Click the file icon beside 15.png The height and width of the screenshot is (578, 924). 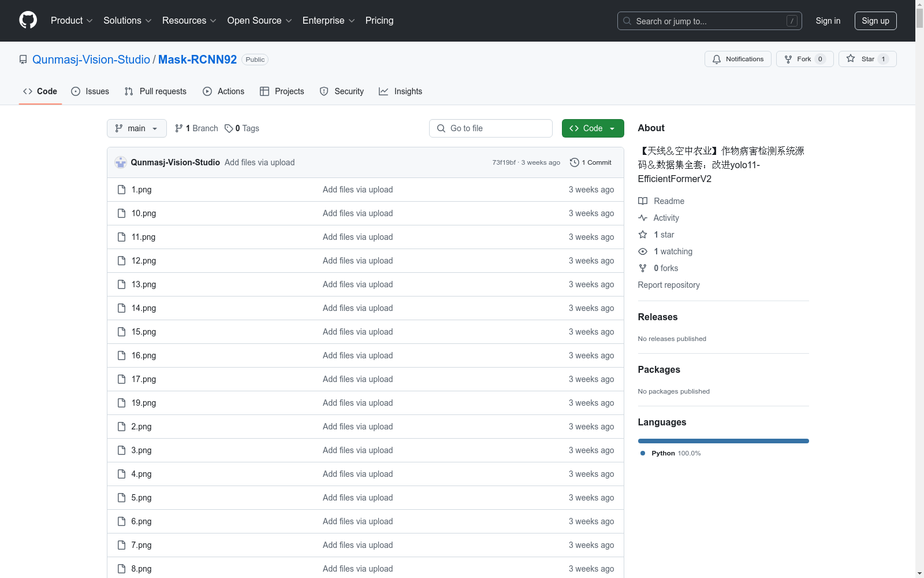(121, 332)
